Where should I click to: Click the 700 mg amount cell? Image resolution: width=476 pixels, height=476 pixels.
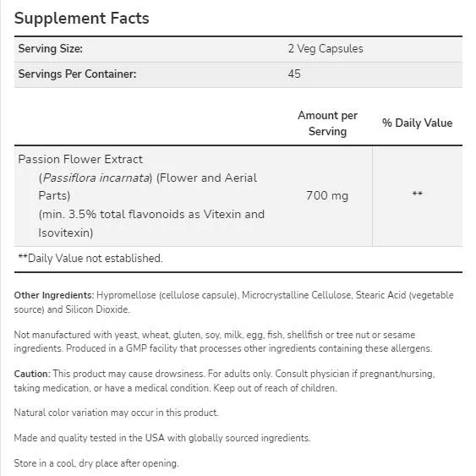pyautogui.click(x=327, y=196)
